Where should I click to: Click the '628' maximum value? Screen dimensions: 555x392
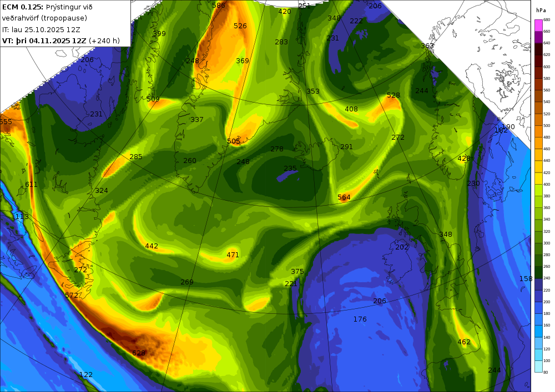pyautogui.click(x=139, y=353)
